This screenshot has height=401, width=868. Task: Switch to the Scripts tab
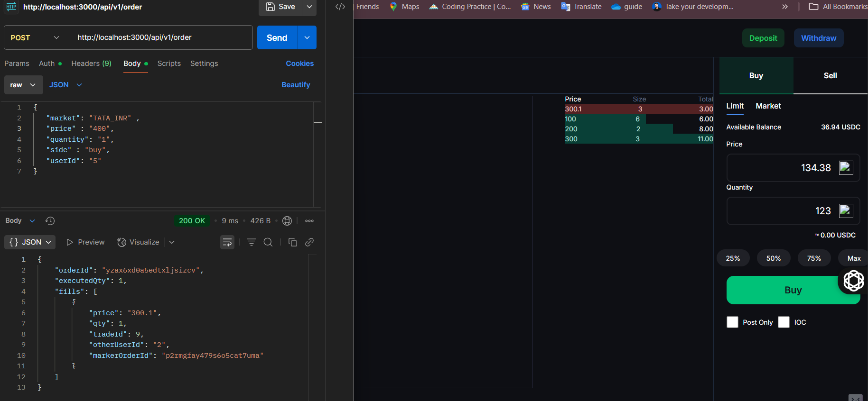pos(169,64)
